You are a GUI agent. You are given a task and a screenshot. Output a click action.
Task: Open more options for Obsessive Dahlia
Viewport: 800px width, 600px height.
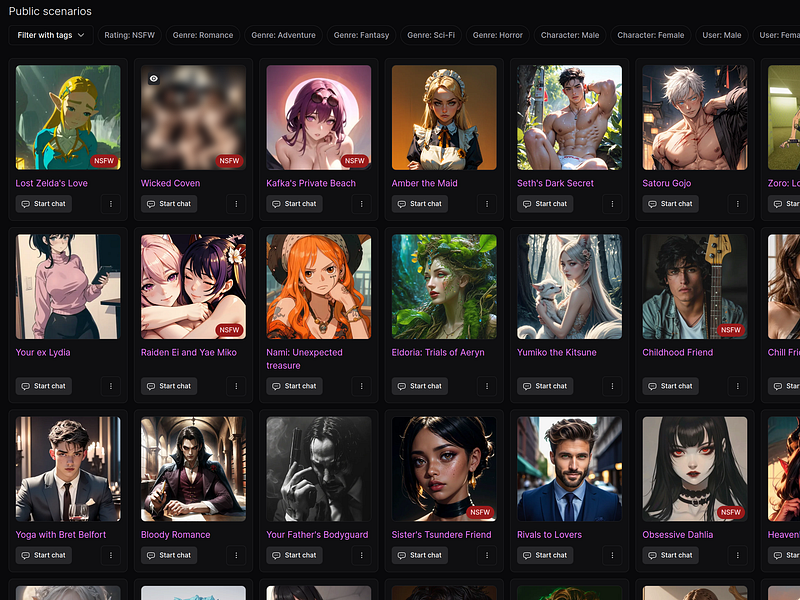(738, 555)
